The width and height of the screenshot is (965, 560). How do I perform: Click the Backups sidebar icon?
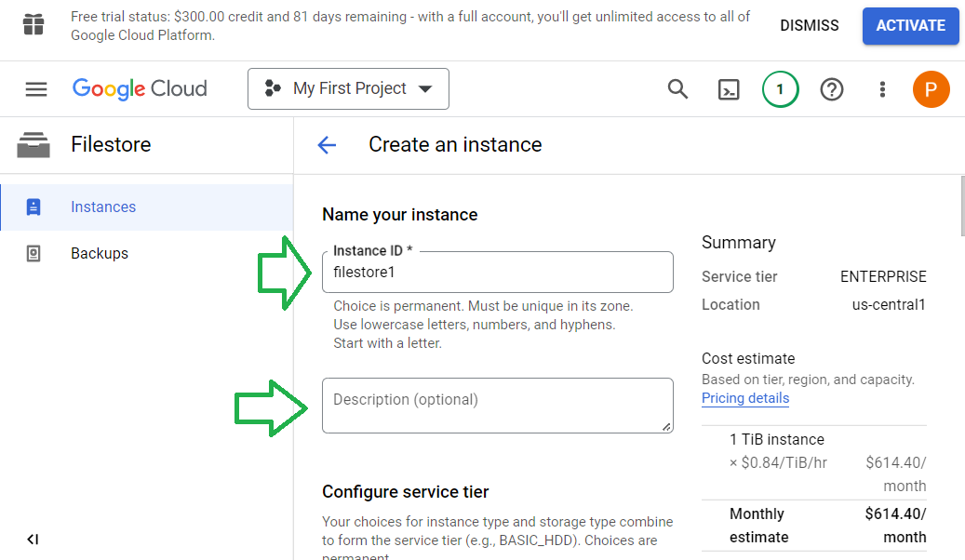point(34,254)
